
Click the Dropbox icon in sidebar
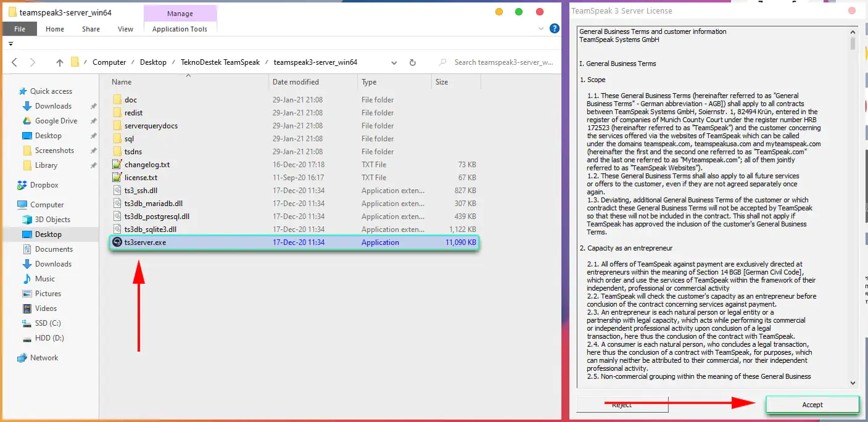click(23, 185)
